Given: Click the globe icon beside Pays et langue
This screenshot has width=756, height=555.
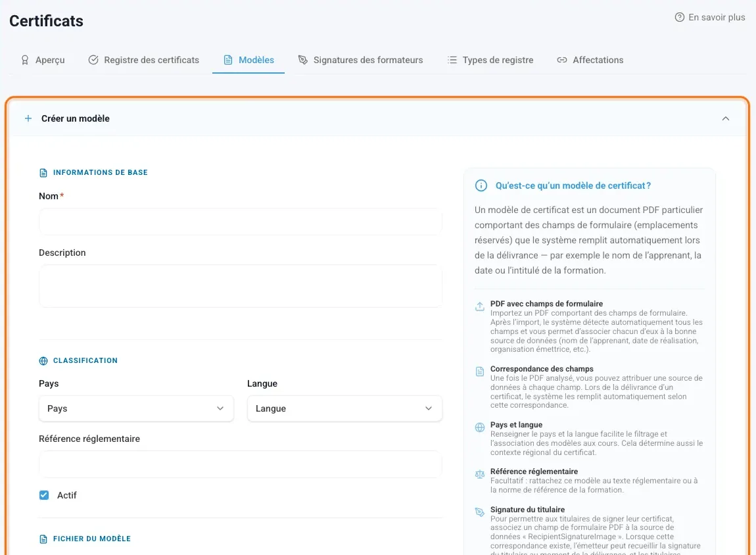Looking at the screenshot, I should coord(480,427).
